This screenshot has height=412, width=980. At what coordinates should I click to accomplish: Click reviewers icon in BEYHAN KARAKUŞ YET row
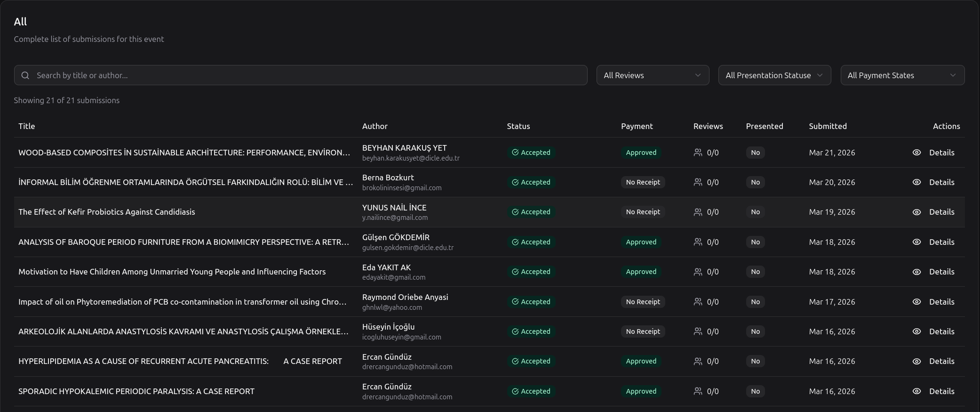[x=698, y=153]
